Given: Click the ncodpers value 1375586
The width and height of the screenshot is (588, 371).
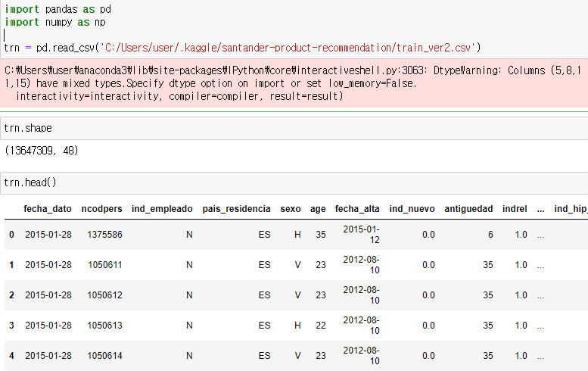Looking at the screenshot, I should 104,235.
